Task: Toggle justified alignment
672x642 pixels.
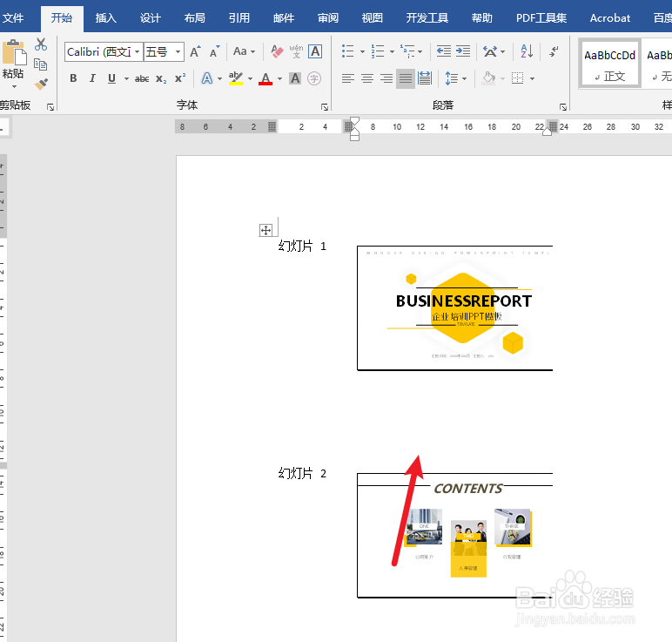Action: 406,79
